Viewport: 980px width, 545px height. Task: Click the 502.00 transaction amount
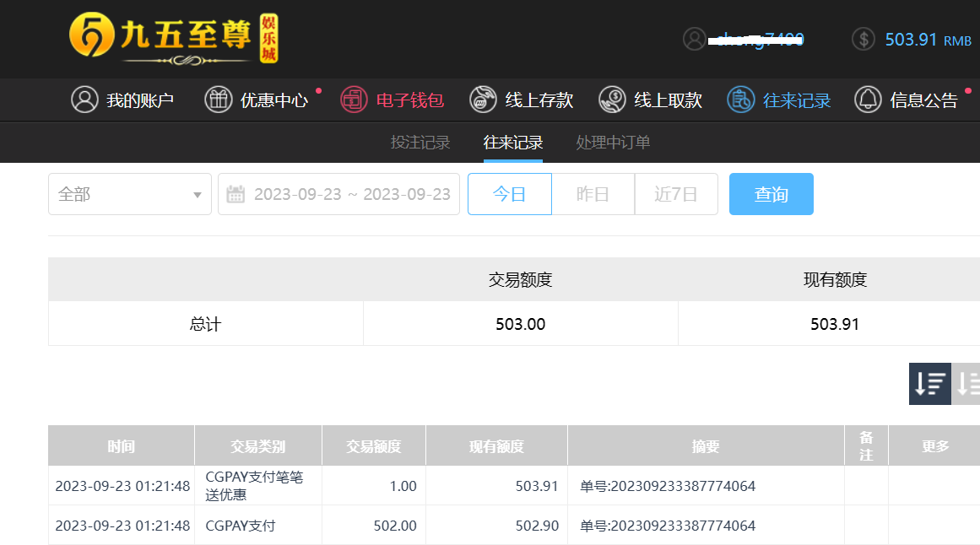(395, 526)
